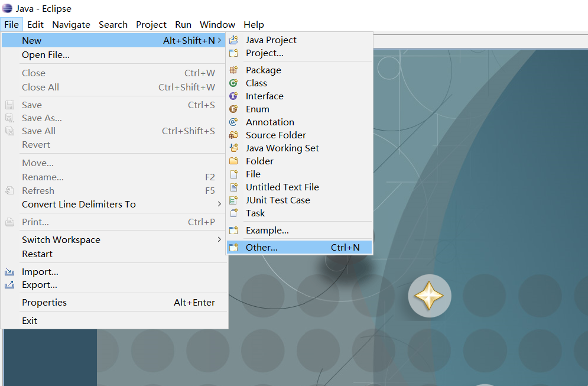
Task: Click the Export icon in File menu
Action: coord(9,285)
